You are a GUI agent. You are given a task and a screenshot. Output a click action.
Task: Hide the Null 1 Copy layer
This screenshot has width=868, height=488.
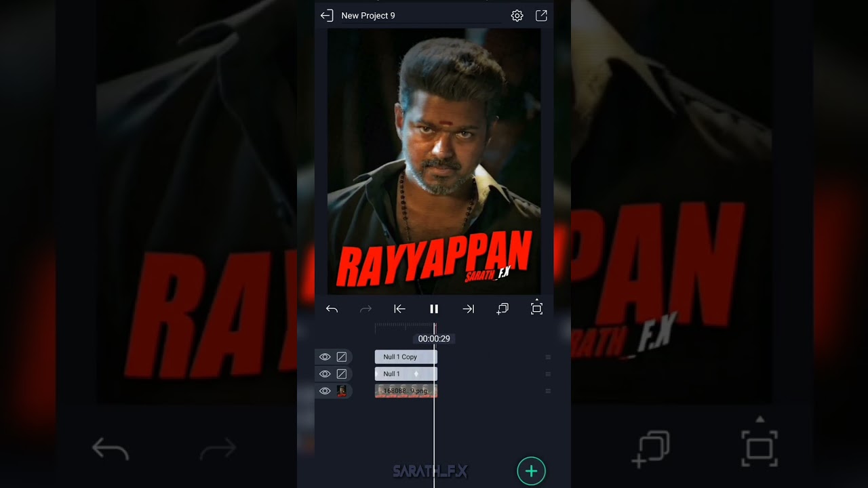tap(325, 357)
